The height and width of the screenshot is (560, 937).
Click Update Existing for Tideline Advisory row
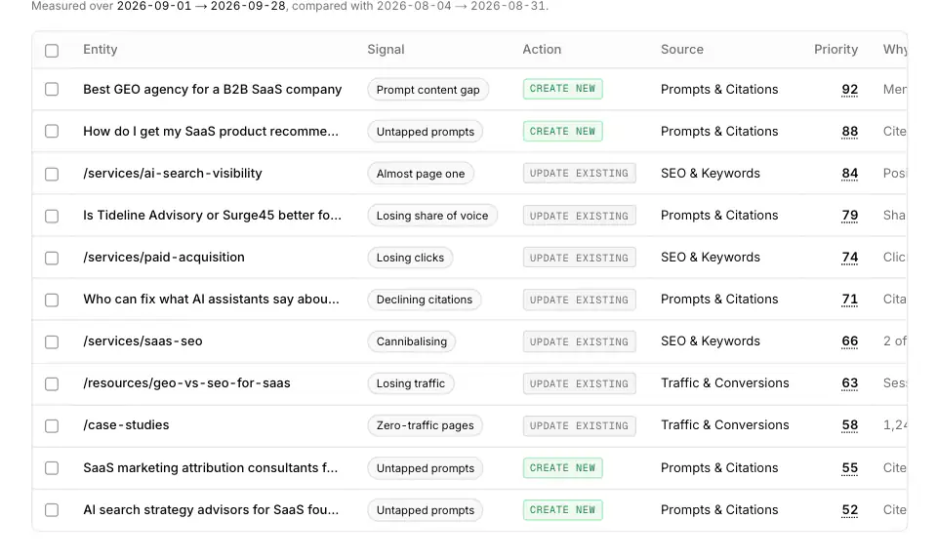pyautogui.click(x=579, y=216)
